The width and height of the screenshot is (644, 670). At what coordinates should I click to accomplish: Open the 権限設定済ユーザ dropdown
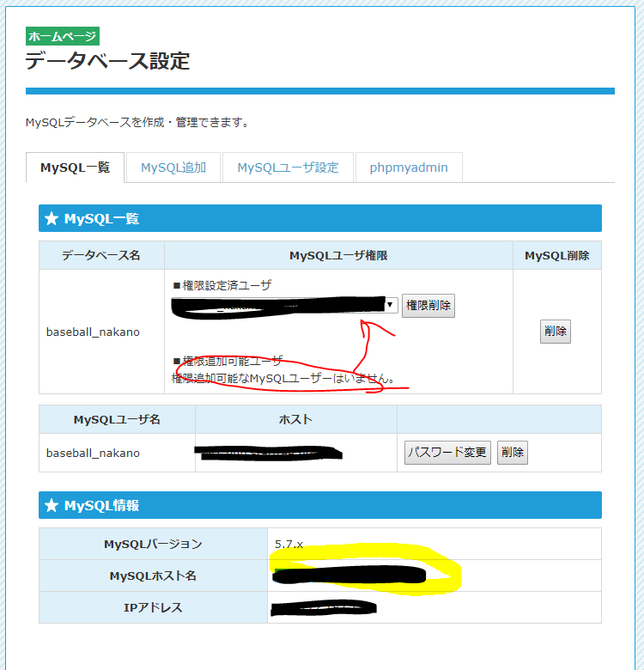285,305
